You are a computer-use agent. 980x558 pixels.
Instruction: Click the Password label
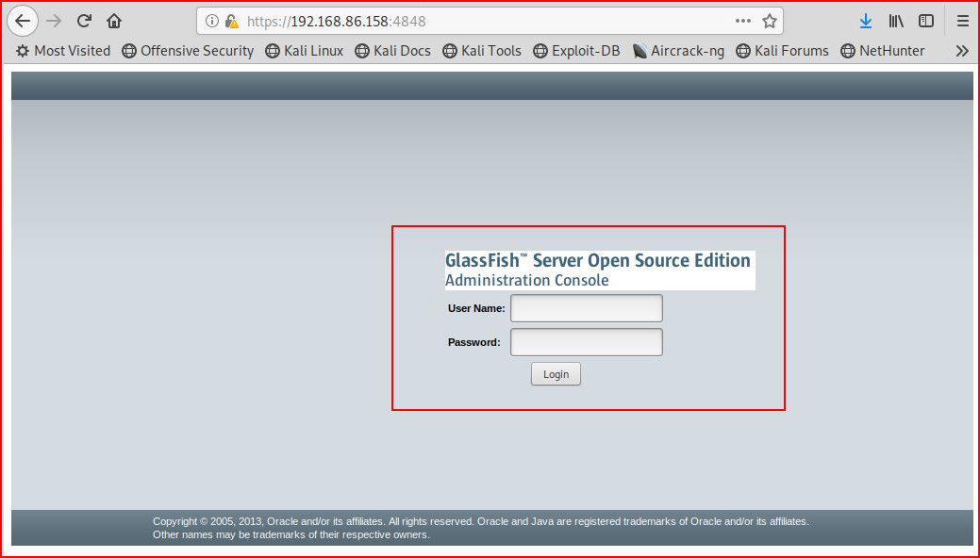473,342
